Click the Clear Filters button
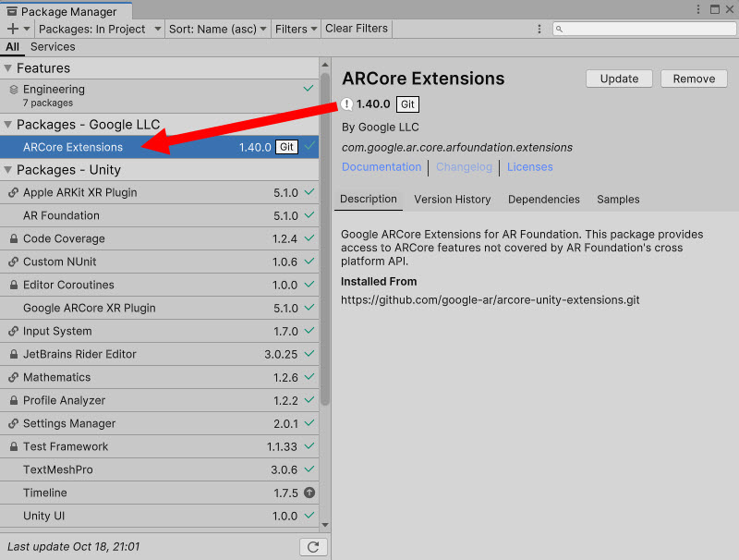This screenshot has width=739, height=560. (x=357, y=29)
